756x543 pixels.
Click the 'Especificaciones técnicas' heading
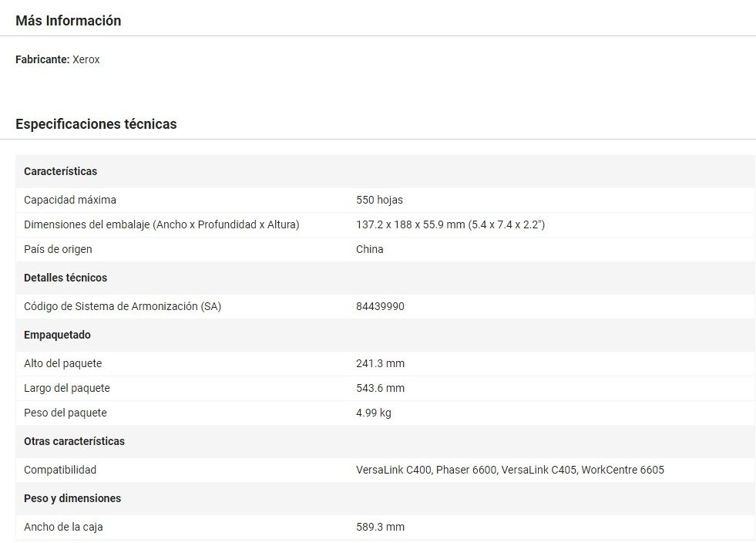coord(96,123)
